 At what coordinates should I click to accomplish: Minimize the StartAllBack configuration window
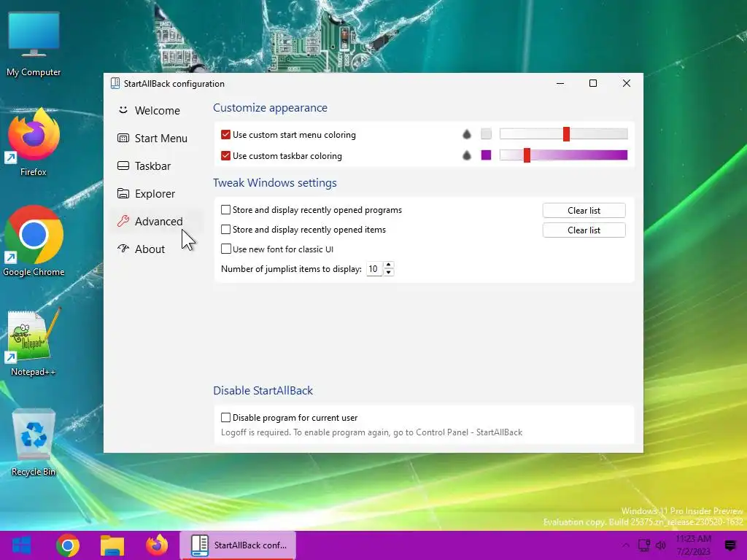coord(560,83)
